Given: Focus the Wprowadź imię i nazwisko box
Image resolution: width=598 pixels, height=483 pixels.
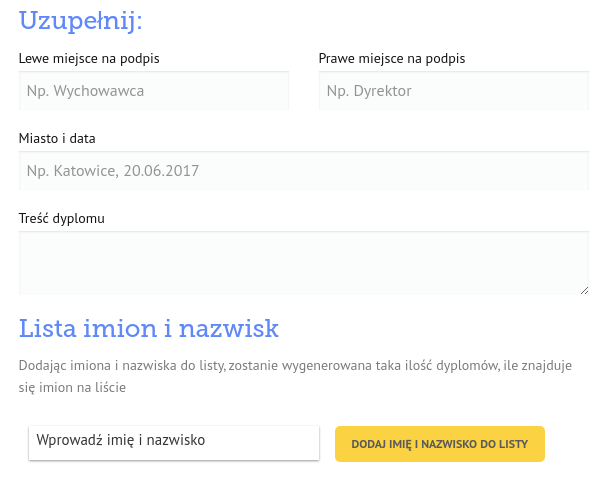Looking at the screenshot, I should [x=174, y=443].
